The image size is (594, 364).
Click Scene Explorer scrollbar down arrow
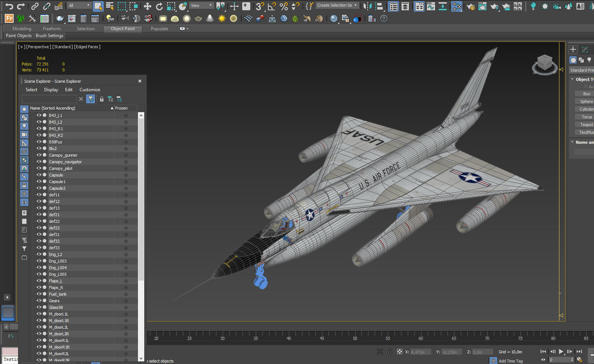coord(141,358)
